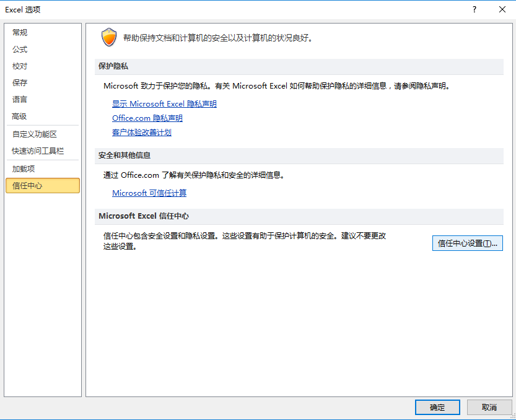The width and height of the screenshot is (516, 420).
Task: Open the Office.com 隐私声明 link
Action: [147, 118]
